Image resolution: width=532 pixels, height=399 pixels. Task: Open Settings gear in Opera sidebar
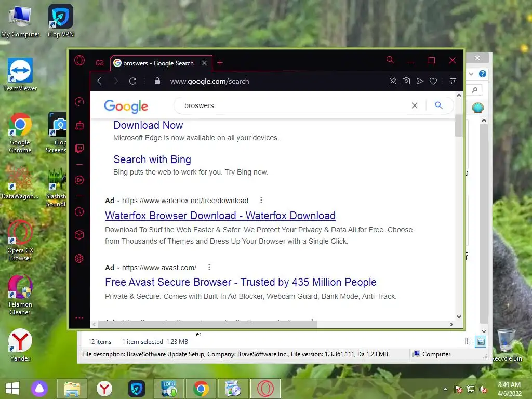[79, 259]
